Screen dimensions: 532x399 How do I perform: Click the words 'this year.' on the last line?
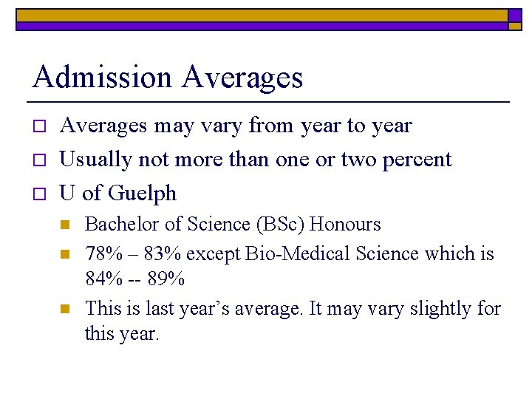click(122, 334)
